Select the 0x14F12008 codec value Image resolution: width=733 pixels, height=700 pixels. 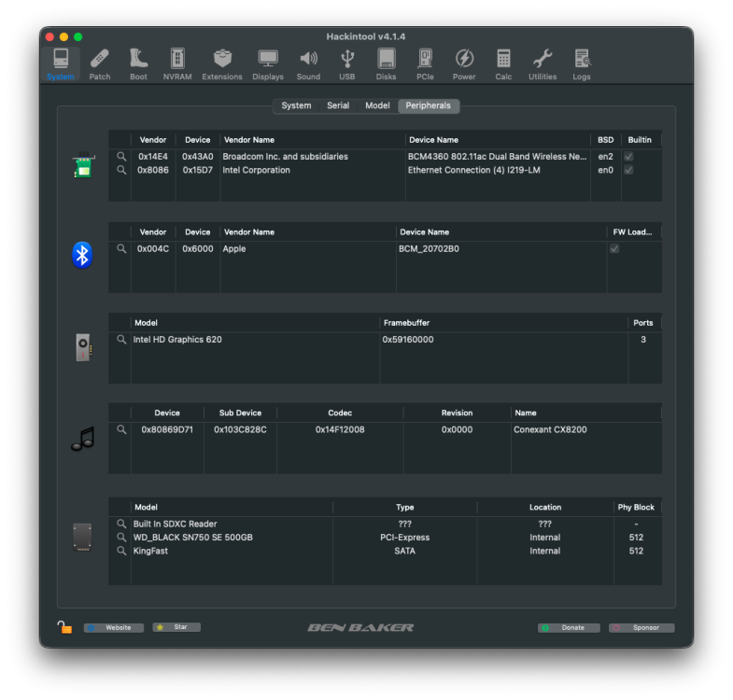[x=340, y=429]
